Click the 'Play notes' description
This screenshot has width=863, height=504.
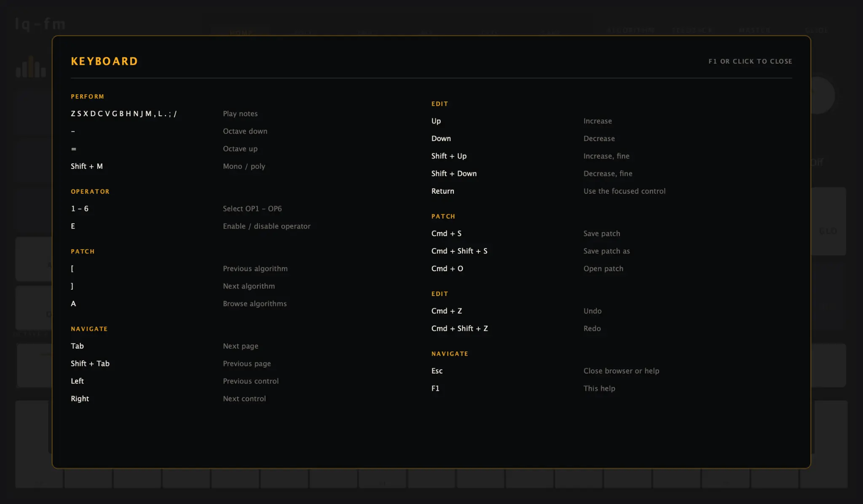click(240, 114)
